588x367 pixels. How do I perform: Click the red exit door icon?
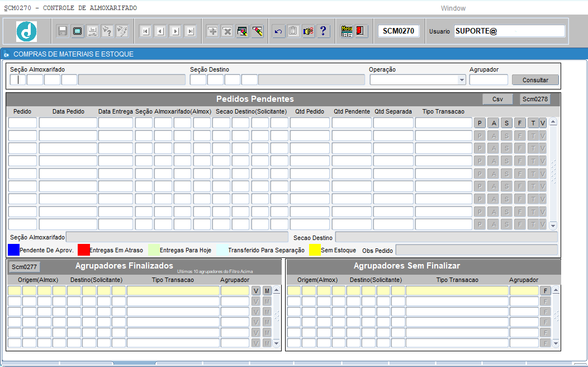(361, 31)
